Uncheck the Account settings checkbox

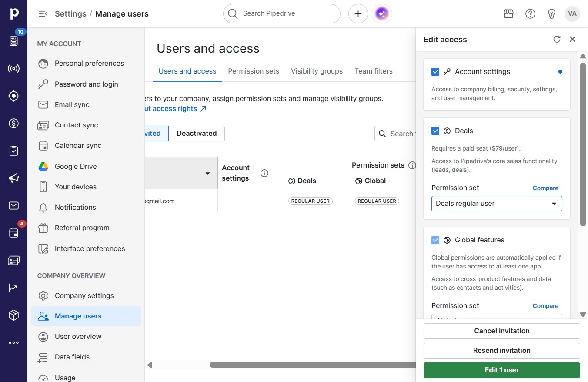pos(435,72)
